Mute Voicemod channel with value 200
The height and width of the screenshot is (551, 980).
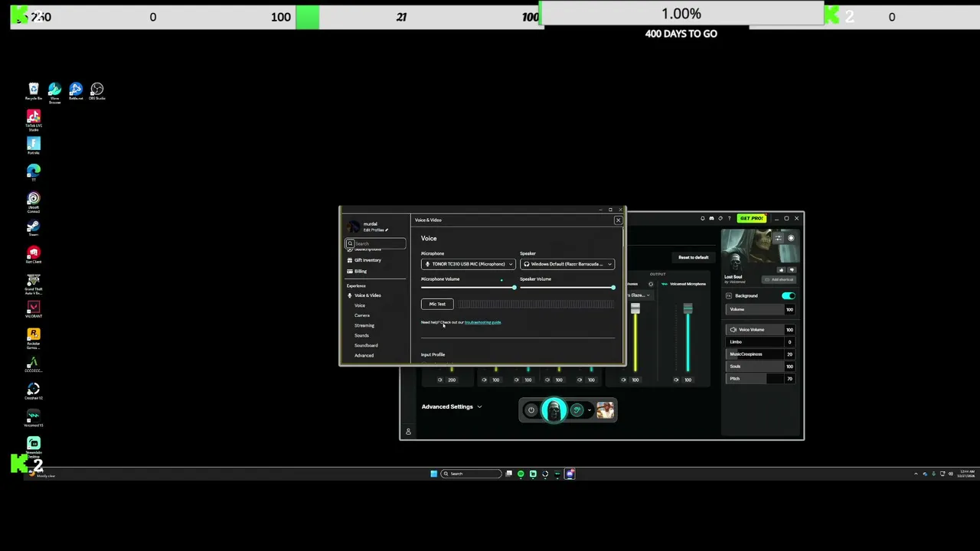440,380
